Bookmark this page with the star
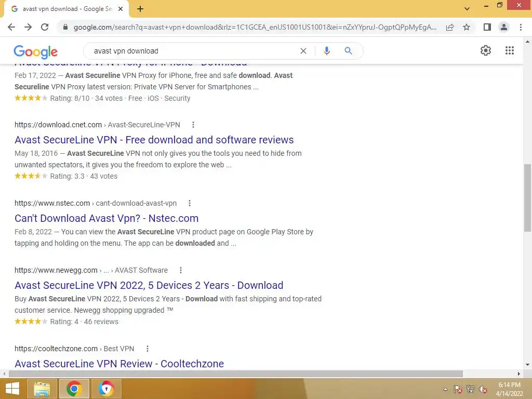The height and width of the screenshot is (399, 532). point(467,27)
